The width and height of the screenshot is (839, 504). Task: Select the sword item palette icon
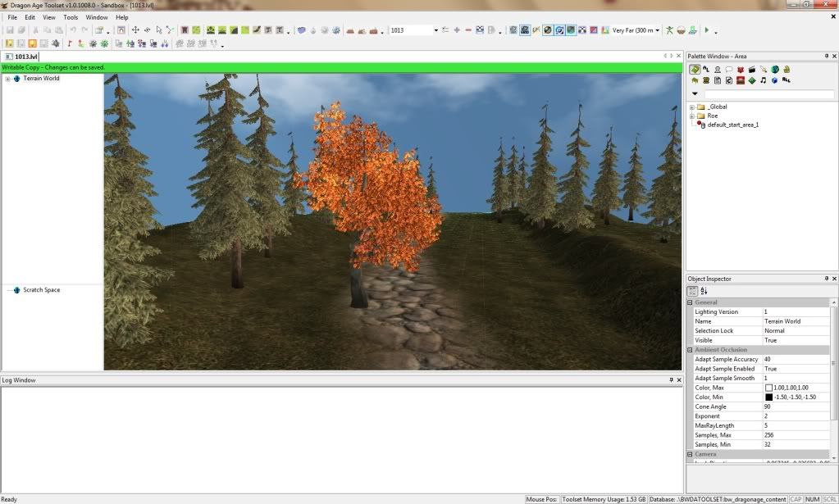point(764,70)
